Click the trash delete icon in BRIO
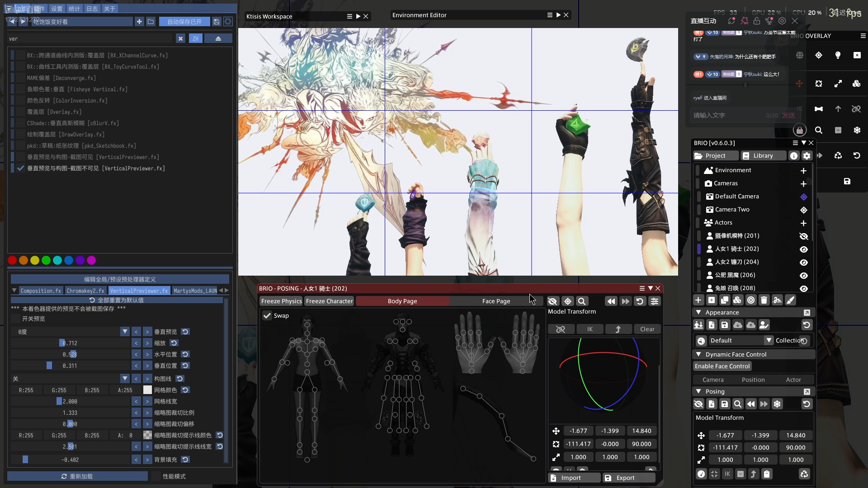868x488 pixels. (x=764, y=300)
